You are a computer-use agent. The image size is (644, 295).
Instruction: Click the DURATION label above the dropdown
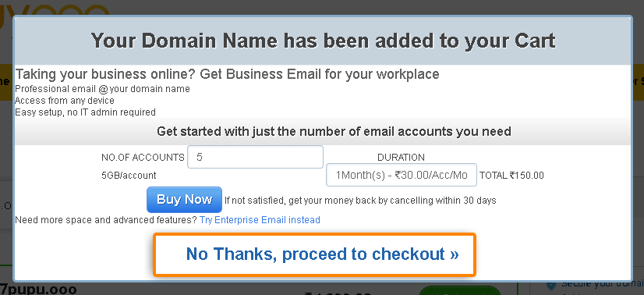(x=401, y=158)
